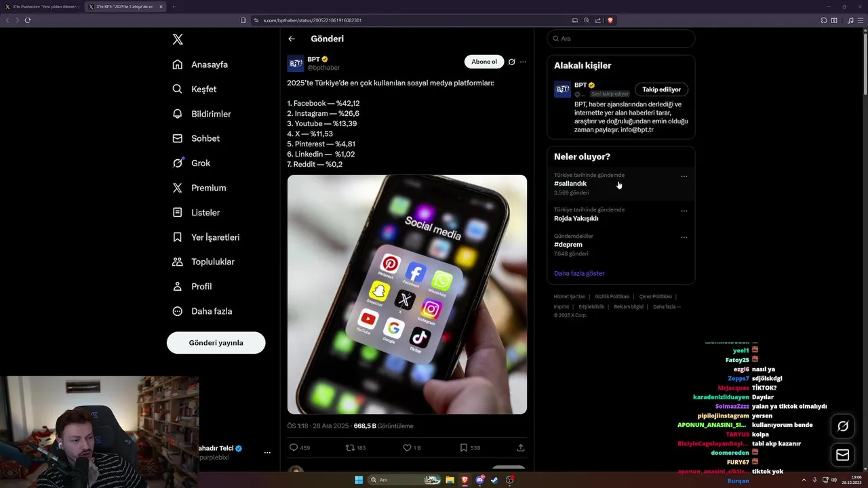Click the @bpthaber handle on the post
The height and width of the screenshot is (488, 868).
point(323,68)
